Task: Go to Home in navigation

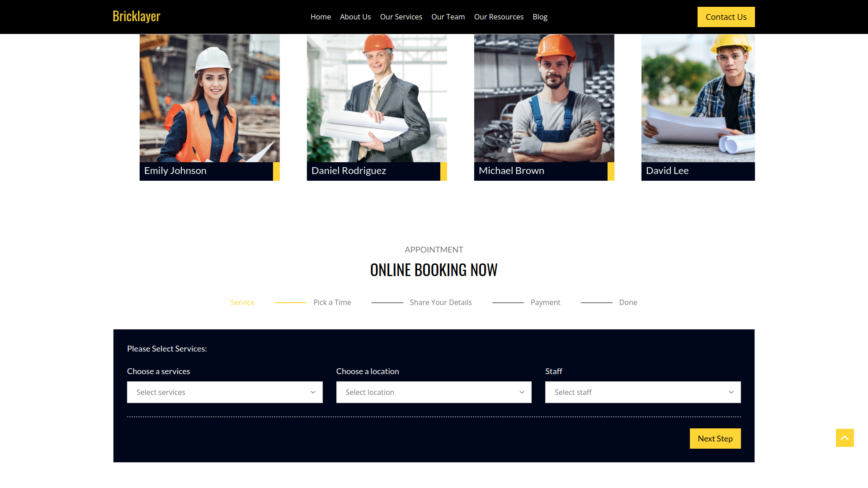Action: [321, 17]
